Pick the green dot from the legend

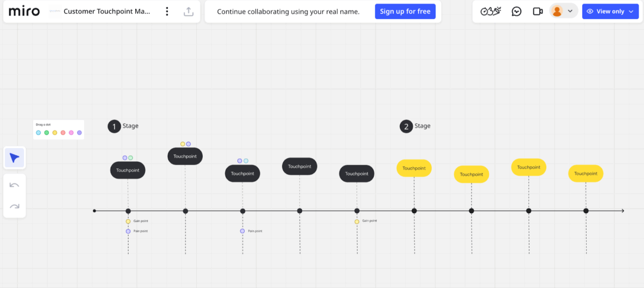[x=46, y=132]
